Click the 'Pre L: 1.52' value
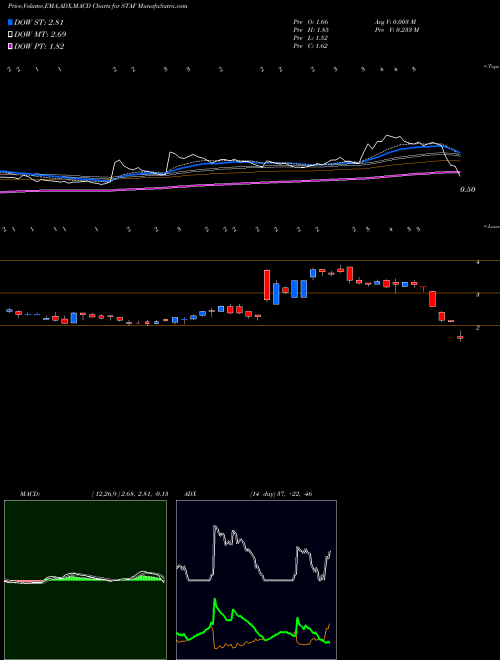This screenshot has height=660, width=500. pos(311,38)
